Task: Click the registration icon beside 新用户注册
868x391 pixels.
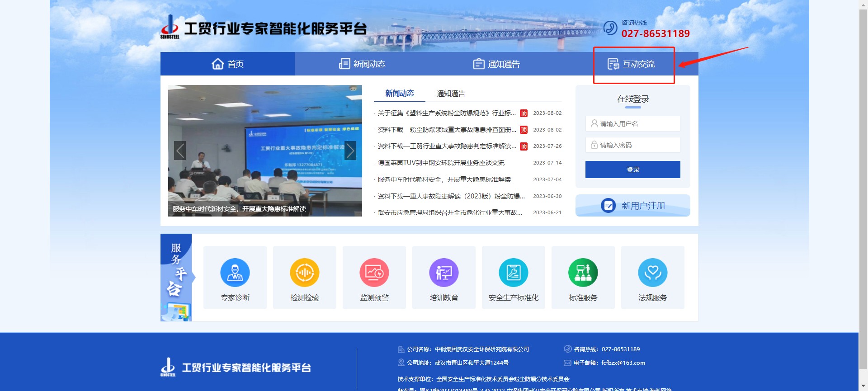Action: pyautogui.click(x=608, y=206)
